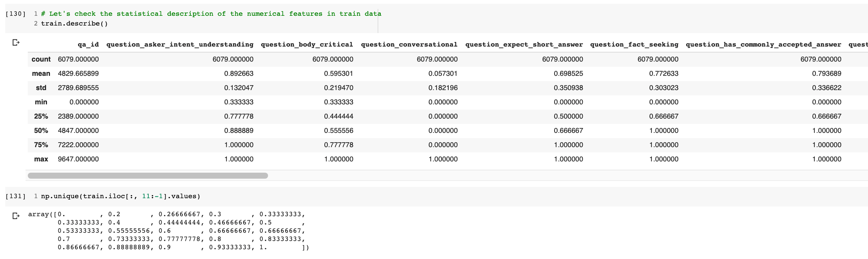The width and height of the screenshot is (868, 259).
Task: Click value 0.303023 in std row
Action: (x=664, y=88)
